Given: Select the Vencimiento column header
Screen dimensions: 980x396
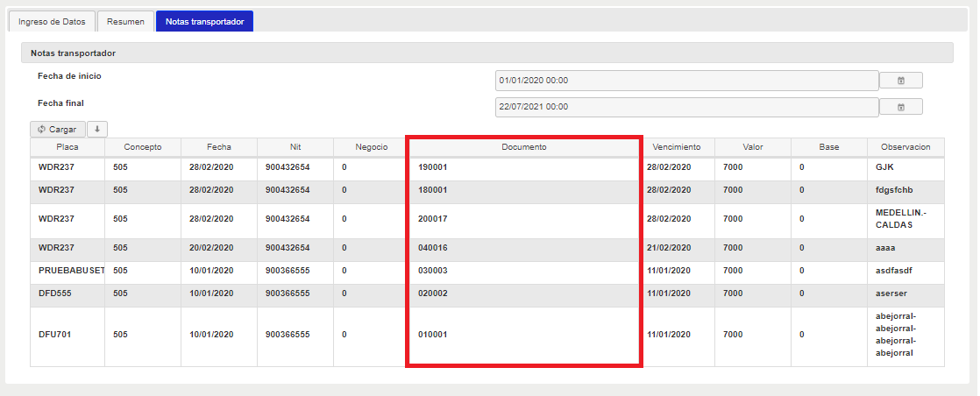Looking at the screenshot, I should tap(677, 147).
